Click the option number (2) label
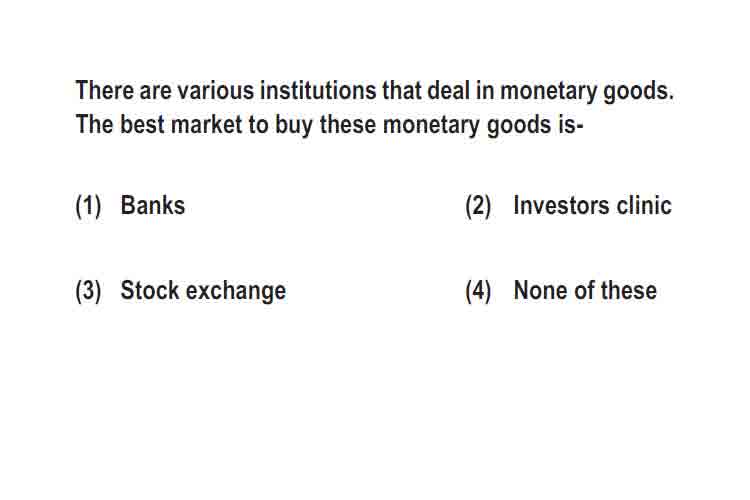Viewport: 750px width, 500px height. tap(478, 206)
